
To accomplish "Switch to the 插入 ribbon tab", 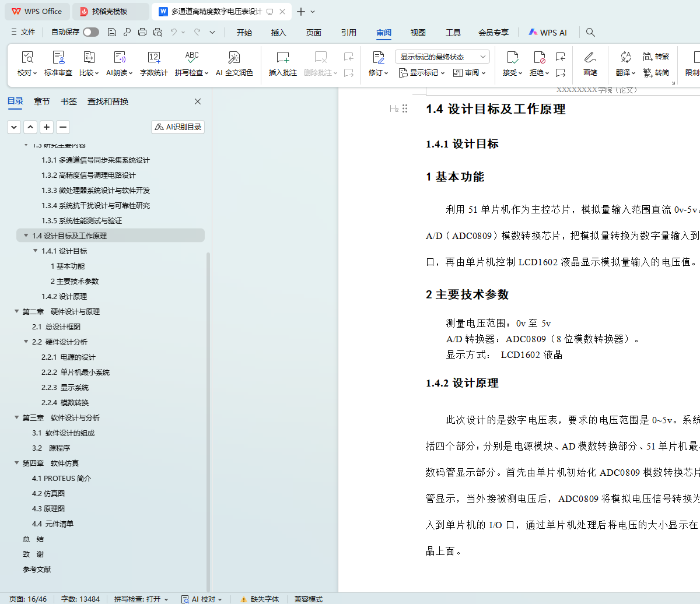I will [x=279, y=33].
